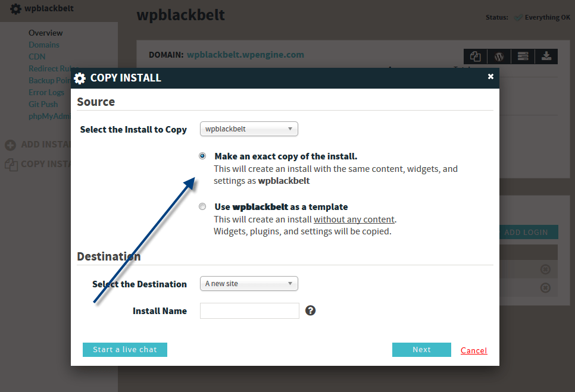Click the gear icon next to wpblackbelt in the sidebar
This screenshot has width=575, height=392.
click(x=15, y=8)
